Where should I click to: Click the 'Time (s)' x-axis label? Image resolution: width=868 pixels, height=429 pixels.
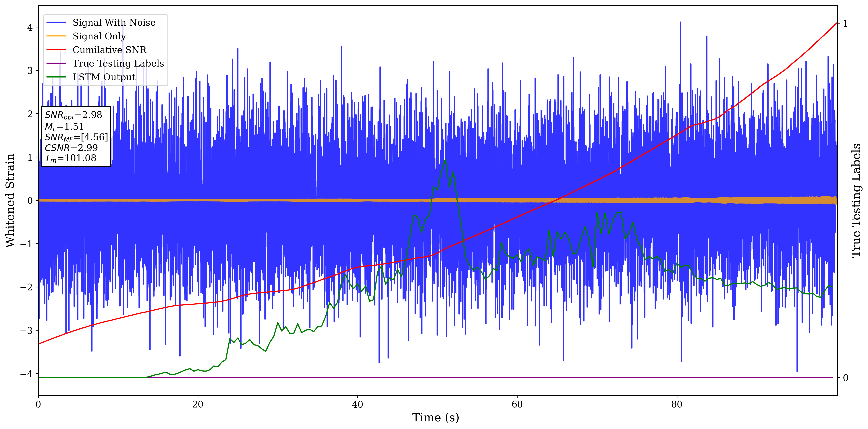click(x=435, y=418)
